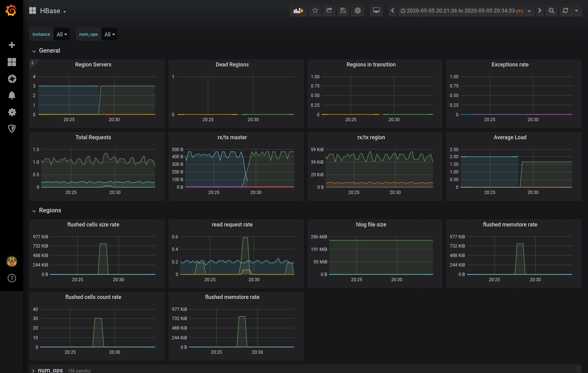Zoom out time range with magnifier

click(x=551, y=11)
